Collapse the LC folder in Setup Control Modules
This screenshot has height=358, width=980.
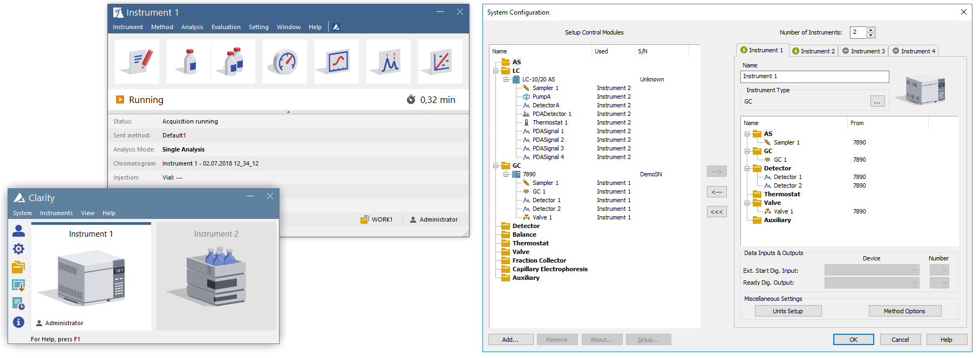tap(495, 71)
